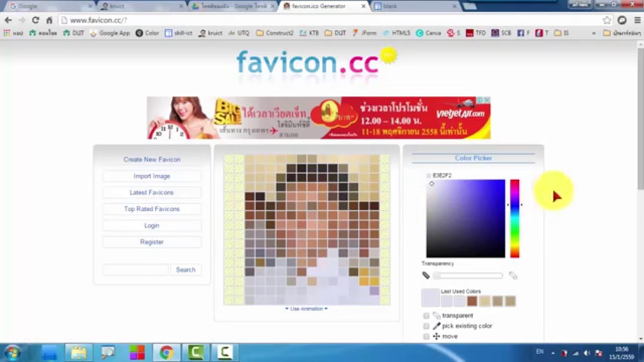Click the search text field
The image size is (644, 362).
135,270
